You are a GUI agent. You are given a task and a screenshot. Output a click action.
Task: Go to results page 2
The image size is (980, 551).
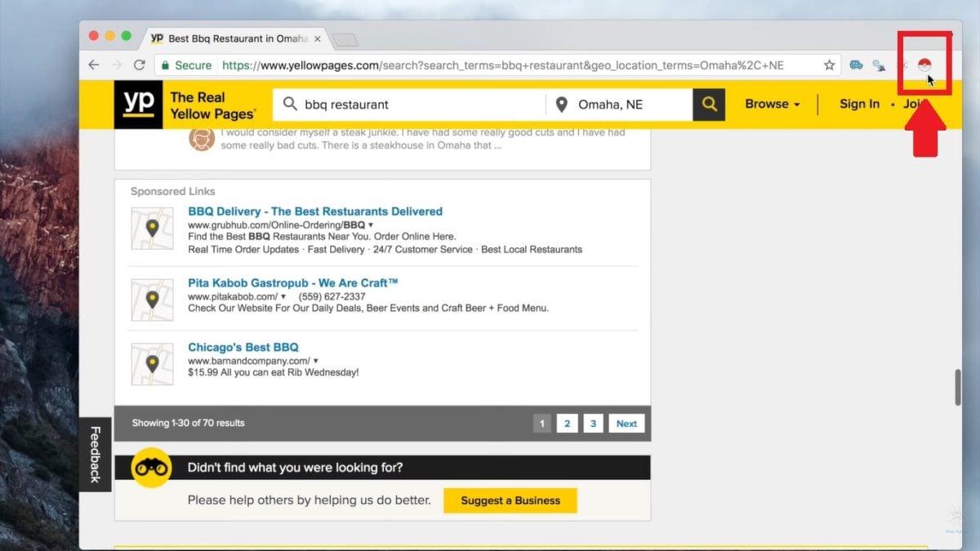pyautogui.click(x=567, y=424)
